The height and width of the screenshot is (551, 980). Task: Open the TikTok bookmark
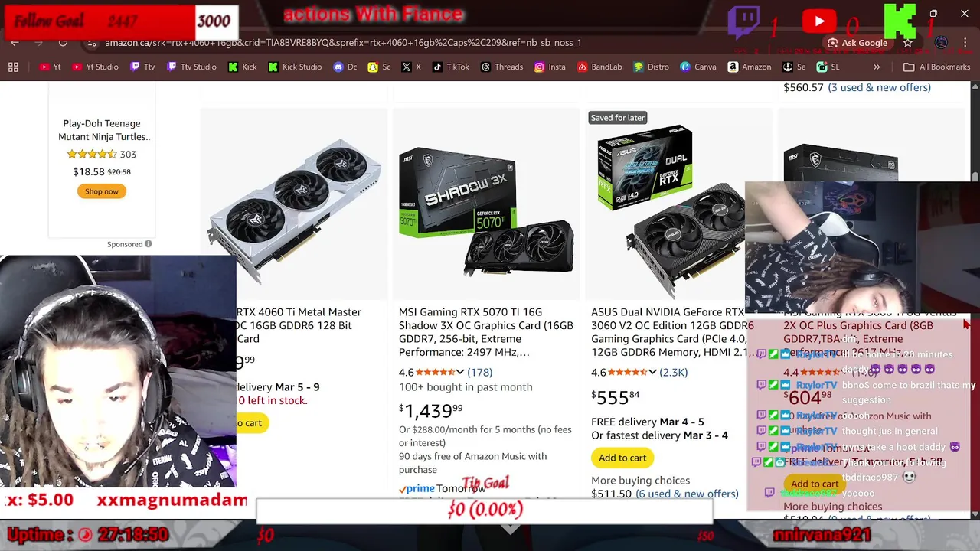[x=450, y=67]
